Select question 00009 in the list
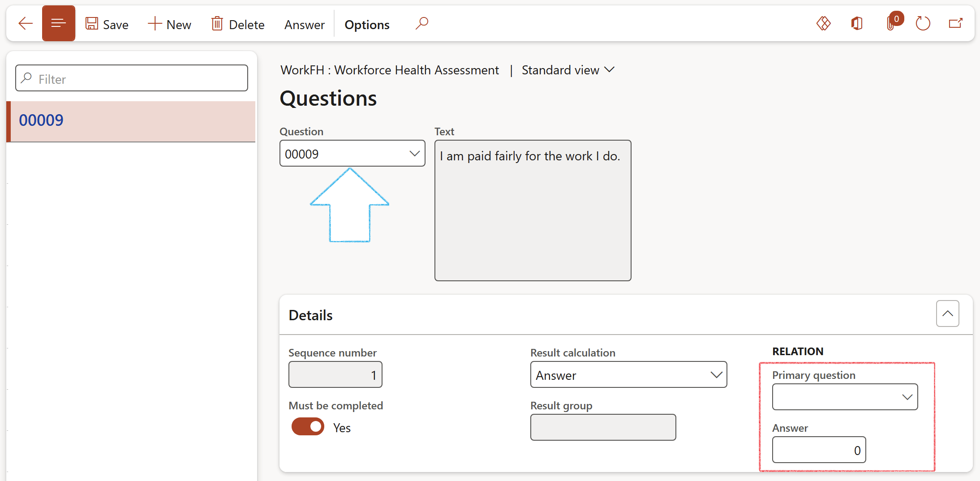The image size is (980, 481). point(131,121)
